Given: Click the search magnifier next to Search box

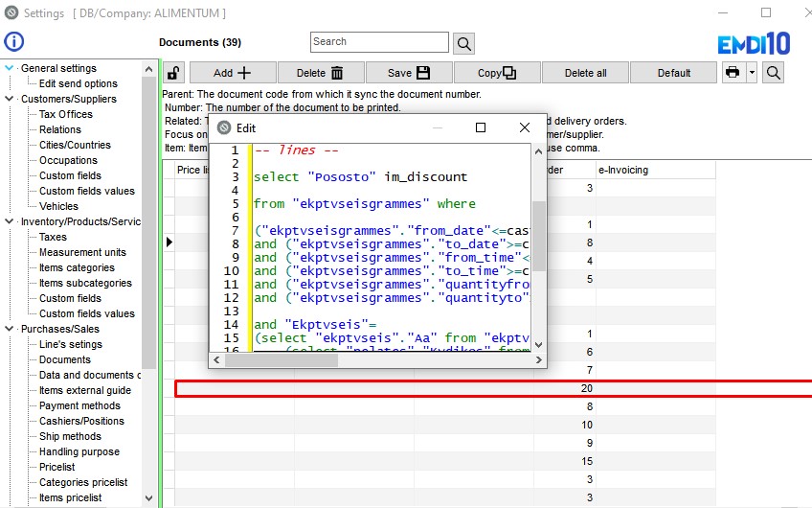Looking at the screenshot, I should (464, 43).
